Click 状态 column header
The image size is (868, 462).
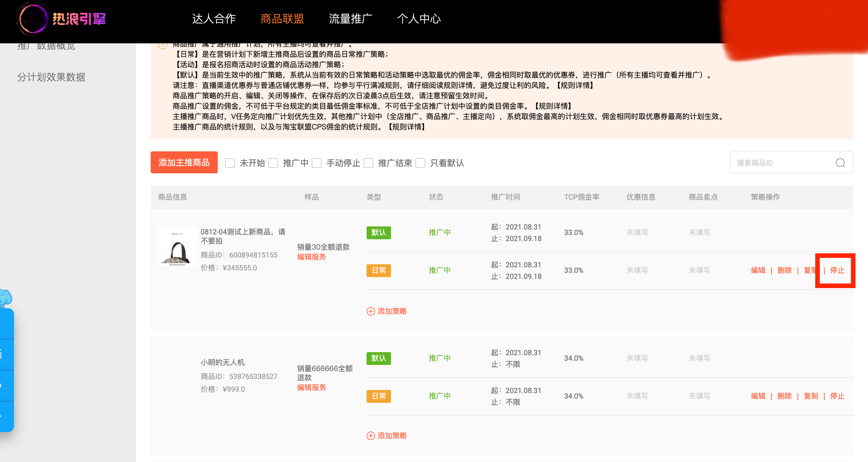436,197
